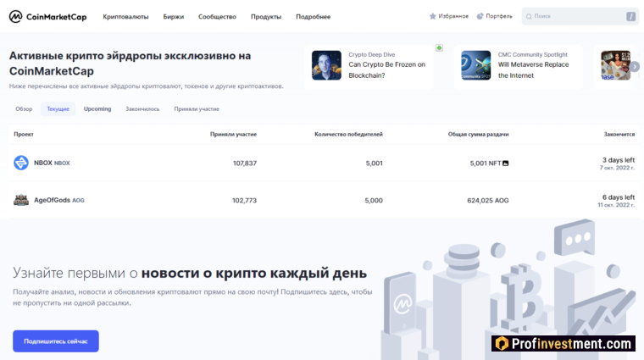Click the 5,001 winners value

375,163
